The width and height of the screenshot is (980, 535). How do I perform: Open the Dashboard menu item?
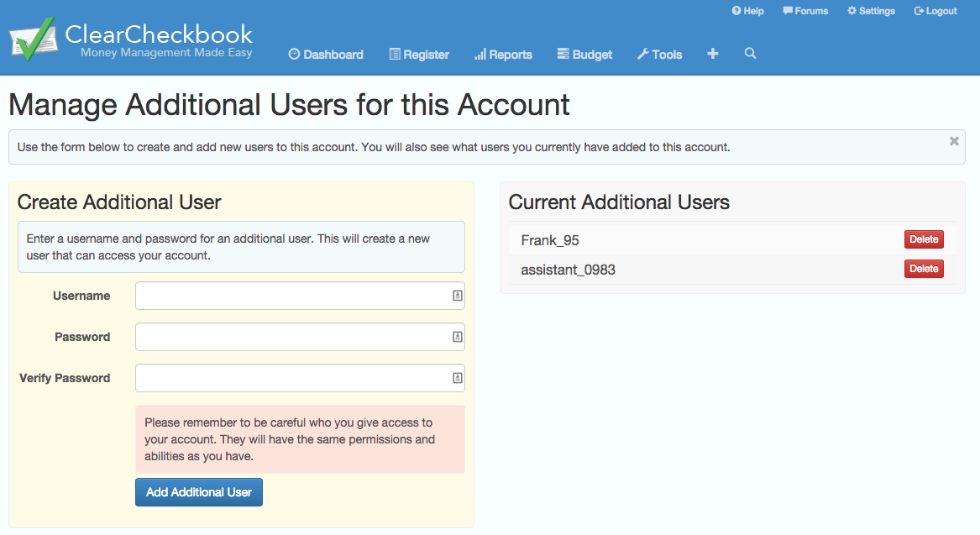tap(326, 55)
